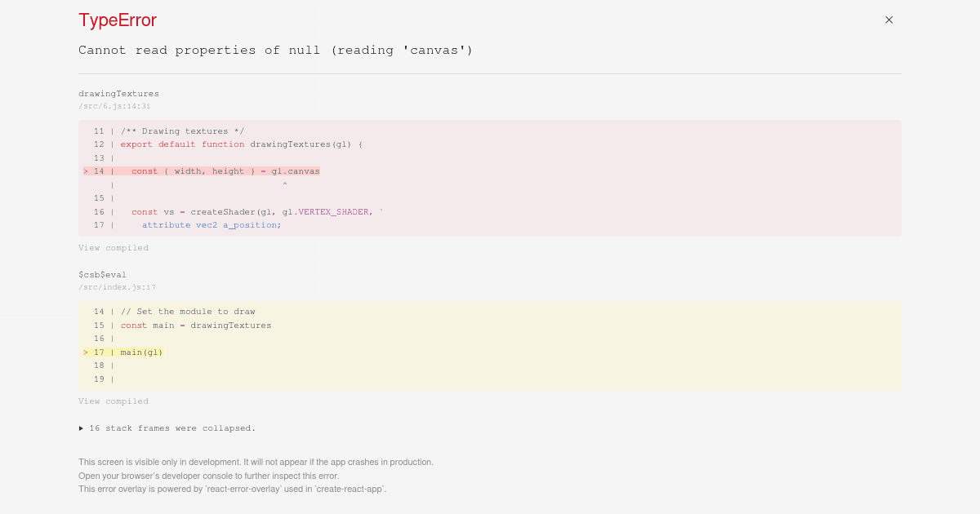This screenshot has height=514, width=980.
Task: Open the /src/index.js:17 source file
Action: coord(117,286)
